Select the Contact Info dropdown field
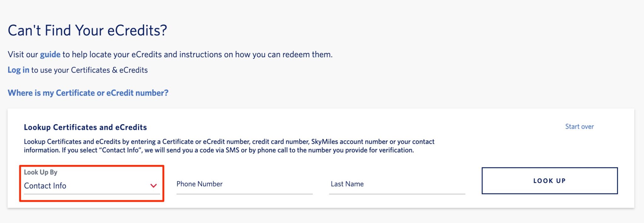The height and width of the screenshot is (223, 644). click(91, 186)
